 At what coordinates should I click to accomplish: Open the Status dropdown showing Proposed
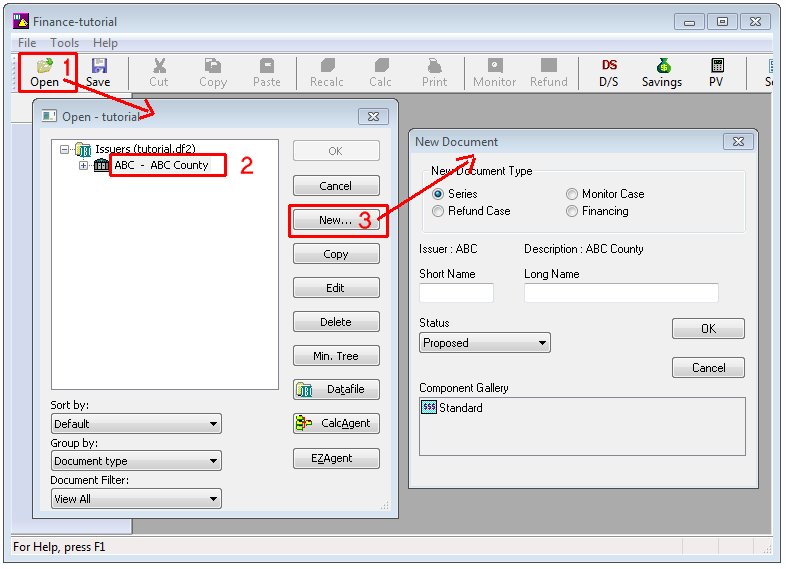[x=485, y=343]
